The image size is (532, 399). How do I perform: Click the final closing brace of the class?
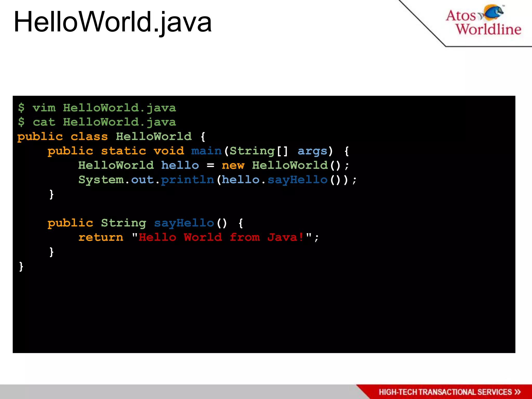tap(21, 267)
